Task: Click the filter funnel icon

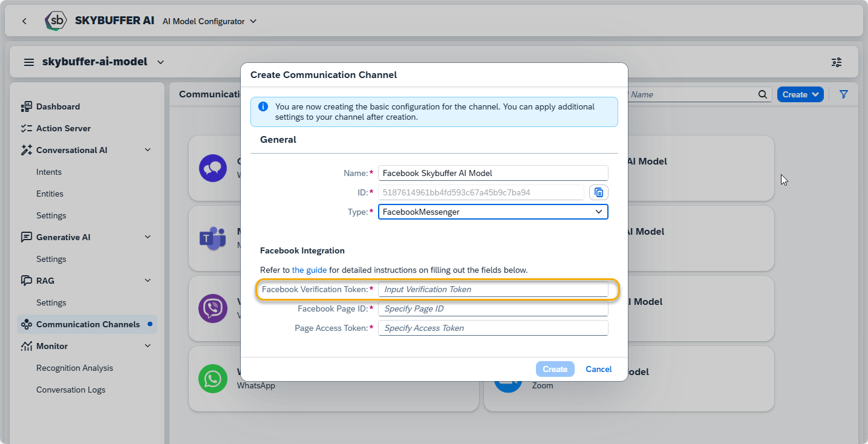Action: (844, 94)
